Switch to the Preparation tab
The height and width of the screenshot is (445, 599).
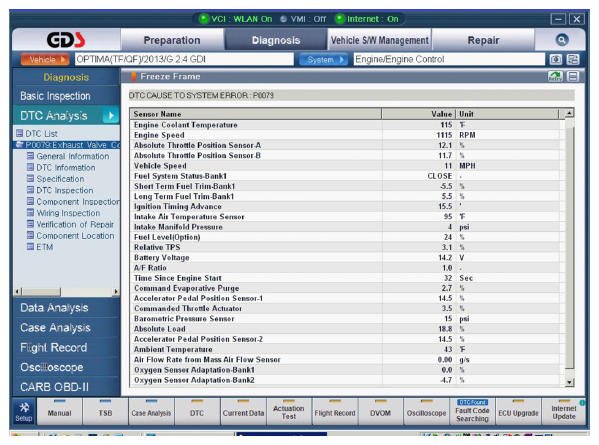[172, 40]
